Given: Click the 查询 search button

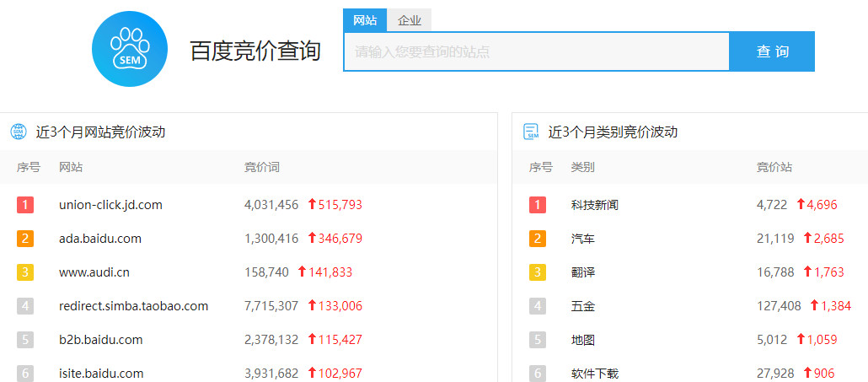Looking at the screenshot, I should click(x=772, y=51).
